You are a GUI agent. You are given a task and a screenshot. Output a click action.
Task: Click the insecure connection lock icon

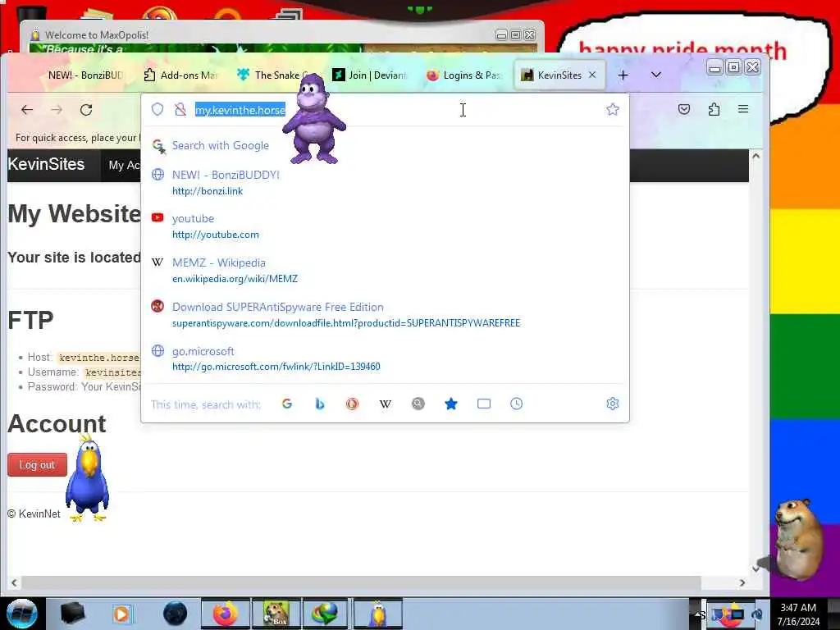180,109
